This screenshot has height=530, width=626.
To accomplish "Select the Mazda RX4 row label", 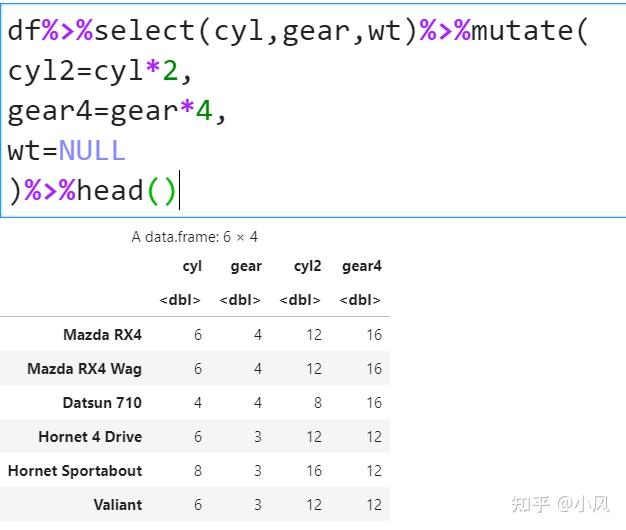I will coord(103,334).
